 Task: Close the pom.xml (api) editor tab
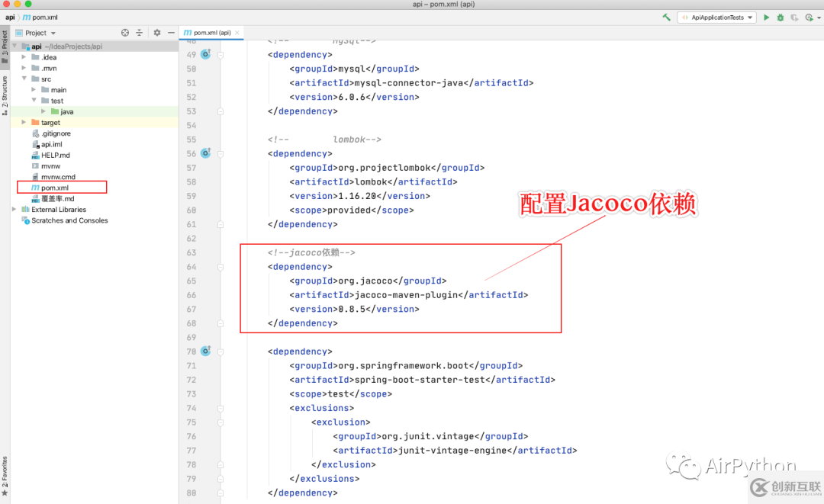[x=237, y=33]
